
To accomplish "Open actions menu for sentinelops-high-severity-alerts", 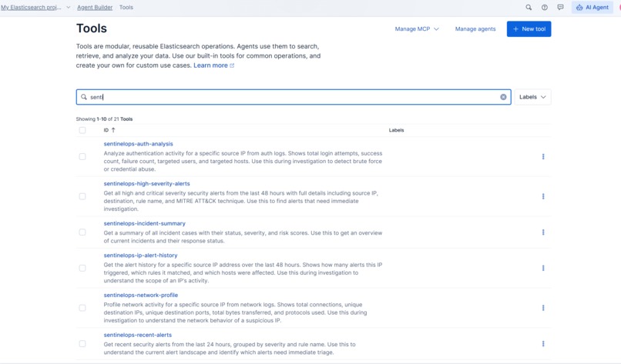I will (x=543, y=196).
